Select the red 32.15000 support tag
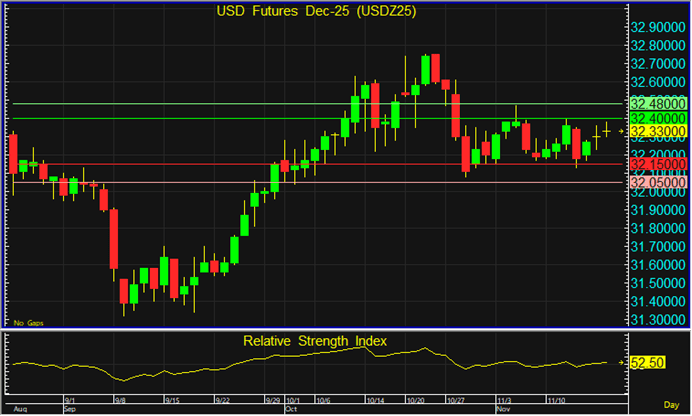692x416 pixels. click(x=657, y=164)
